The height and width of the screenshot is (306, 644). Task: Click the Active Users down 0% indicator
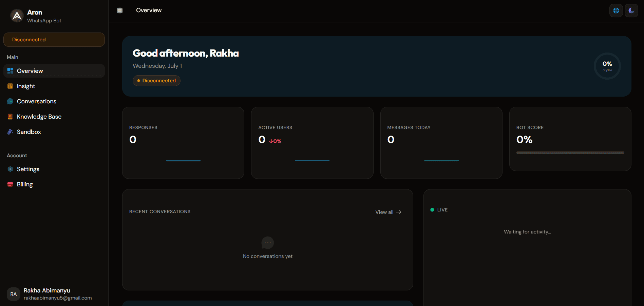click(x=275, y=141)
